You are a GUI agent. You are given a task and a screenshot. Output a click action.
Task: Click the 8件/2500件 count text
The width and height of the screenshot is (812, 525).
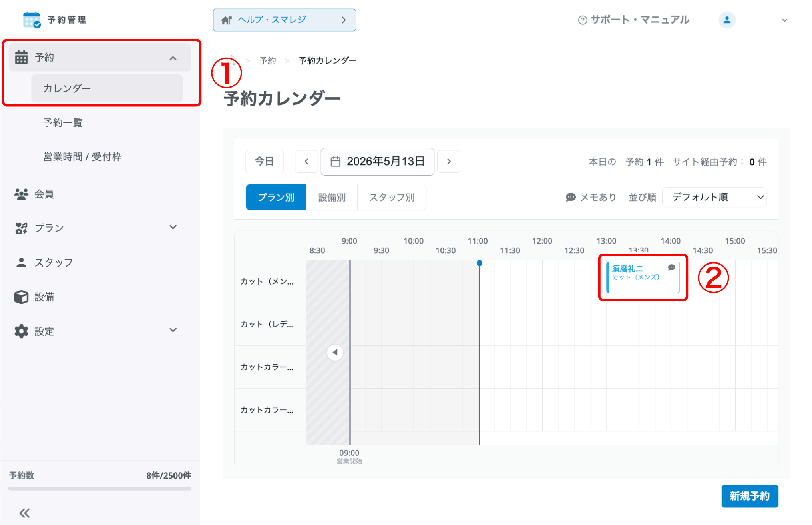[169, 475]
